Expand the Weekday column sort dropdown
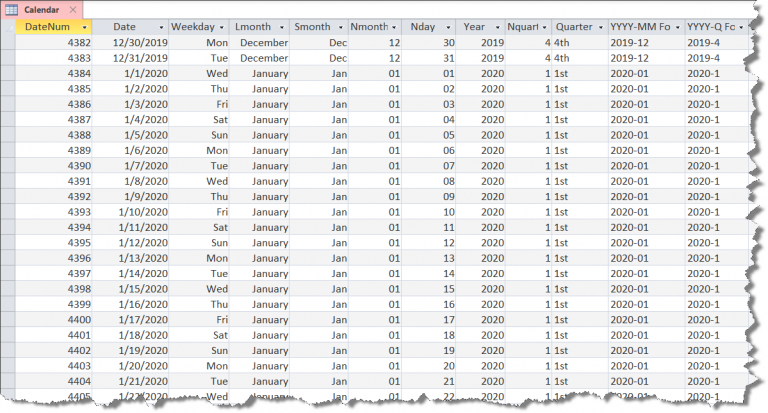The width and height of the screenshot is (768, 413). 221,27
